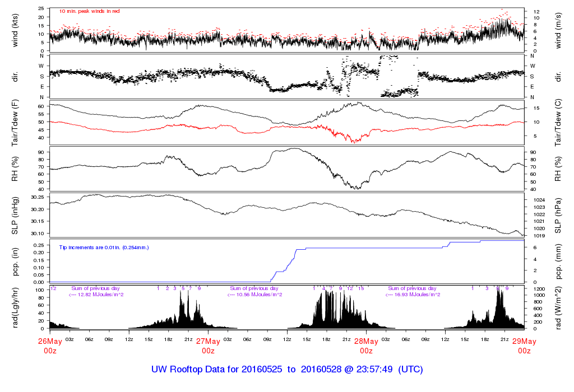Select the 'UW Rooftop Data' chart title
Viewport: 574px width, 392px height.
coord(287,370)
